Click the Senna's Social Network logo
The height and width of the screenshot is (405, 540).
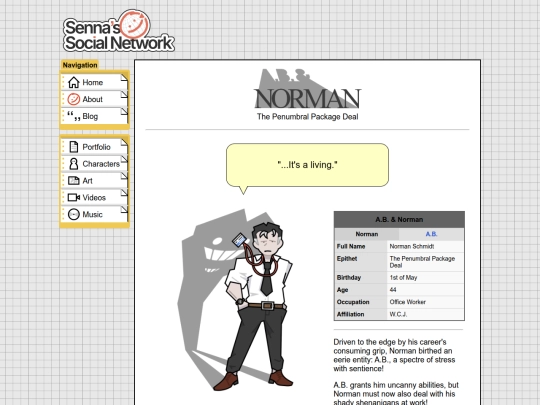[118, 31]
